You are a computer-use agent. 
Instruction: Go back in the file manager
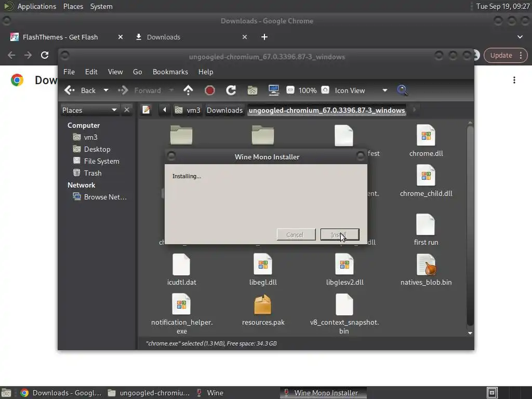[80, 90]
